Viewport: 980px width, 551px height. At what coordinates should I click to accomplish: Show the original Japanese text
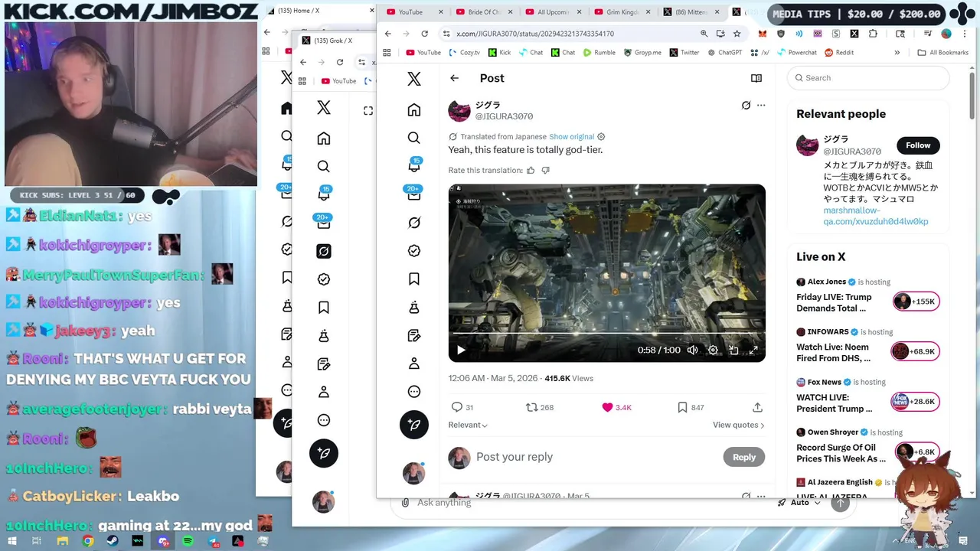pos(571,137)
